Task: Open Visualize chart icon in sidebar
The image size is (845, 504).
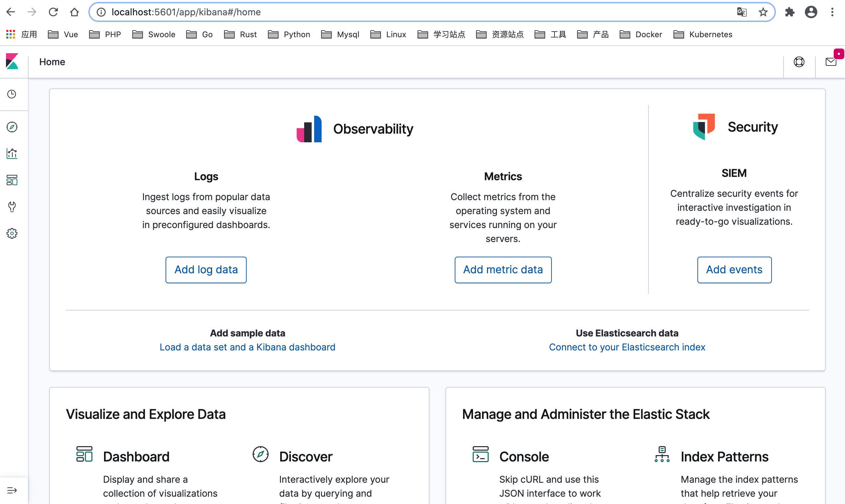Action: [12, 154]
